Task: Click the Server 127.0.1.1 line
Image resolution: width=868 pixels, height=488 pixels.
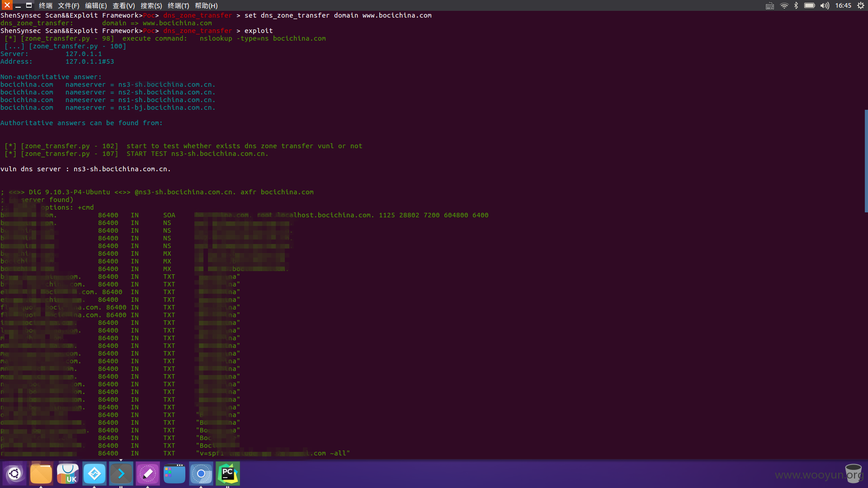Action: click(x=51, y=54)
